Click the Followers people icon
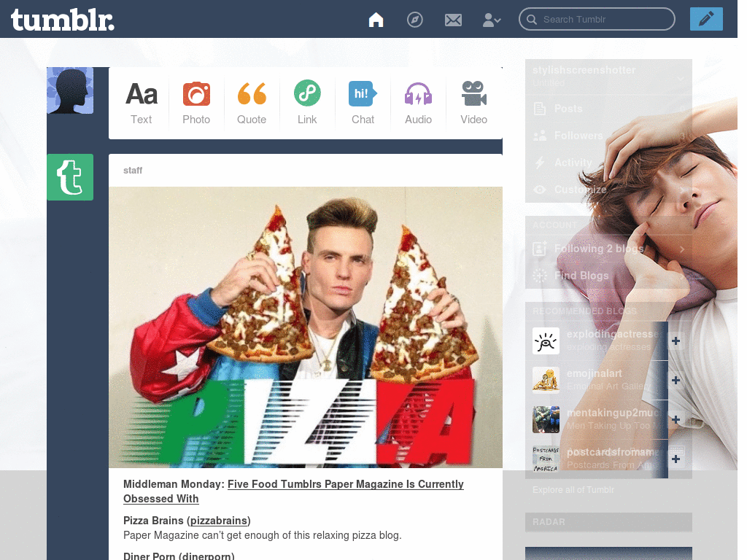 (x=540, y=136)
